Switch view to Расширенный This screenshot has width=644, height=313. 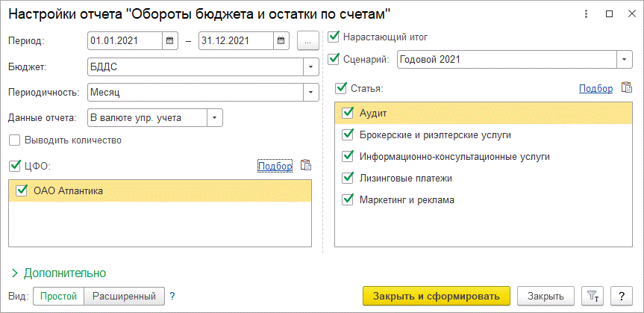tap(124, 296)
